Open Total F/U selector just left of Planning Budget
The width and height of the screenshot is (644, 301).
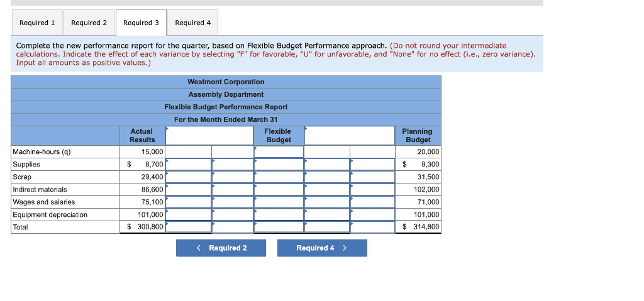pyautogui.click(x=372, y=227)
